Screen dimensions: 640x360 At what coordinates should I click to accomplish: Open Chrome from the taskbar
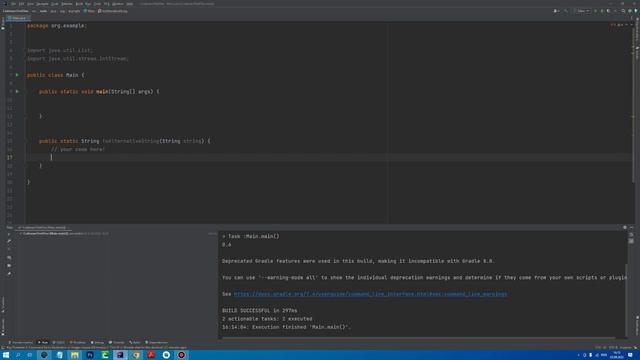pyautogui.click(x=136, y=355)
